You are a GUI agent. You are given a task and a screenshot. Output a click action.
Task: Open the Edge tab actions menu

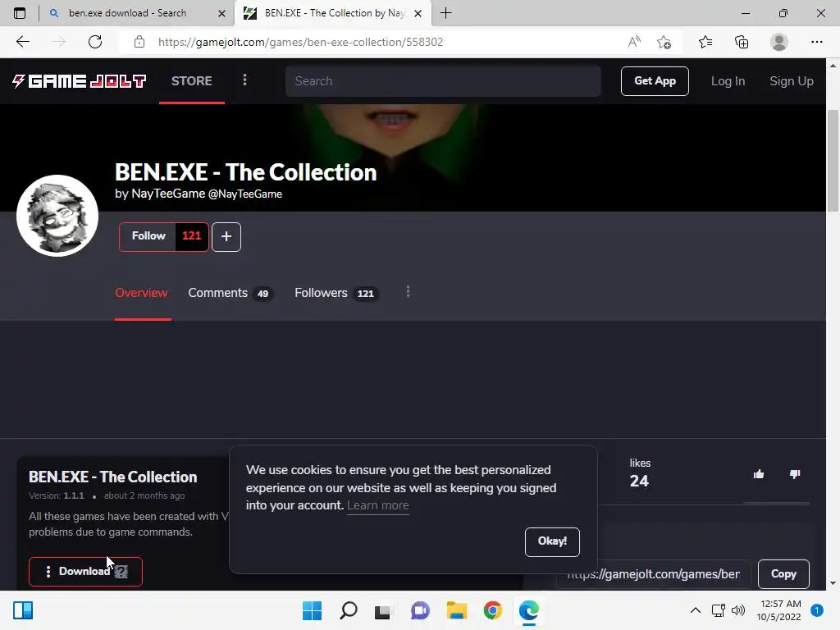[20, 13]
